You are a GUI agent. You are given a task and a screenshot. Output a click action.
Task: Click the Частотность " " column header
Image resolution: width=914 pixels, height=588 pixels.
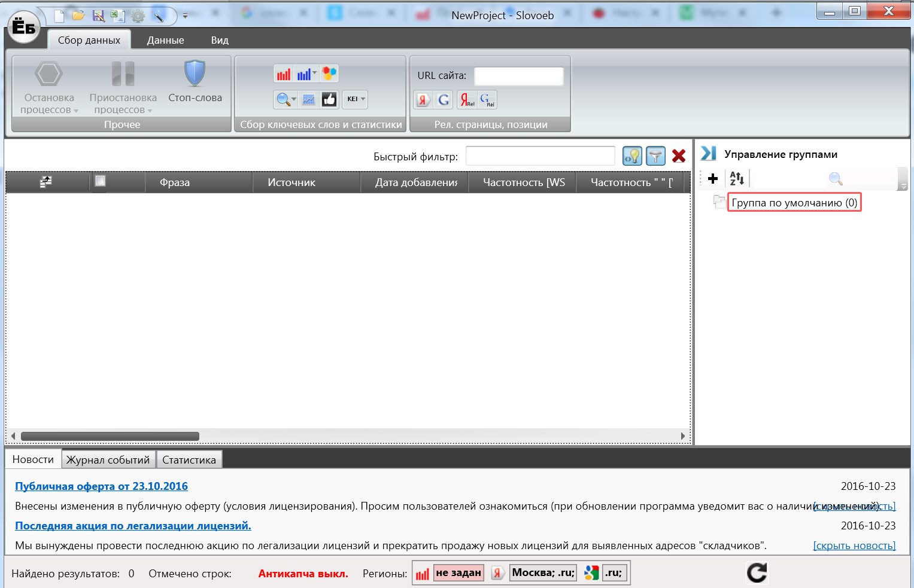631,182
